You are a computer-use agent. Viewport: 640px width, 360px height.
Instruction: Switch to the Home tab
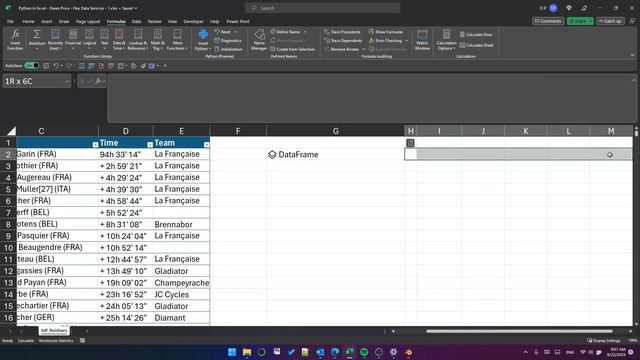(x=28, y=21)
